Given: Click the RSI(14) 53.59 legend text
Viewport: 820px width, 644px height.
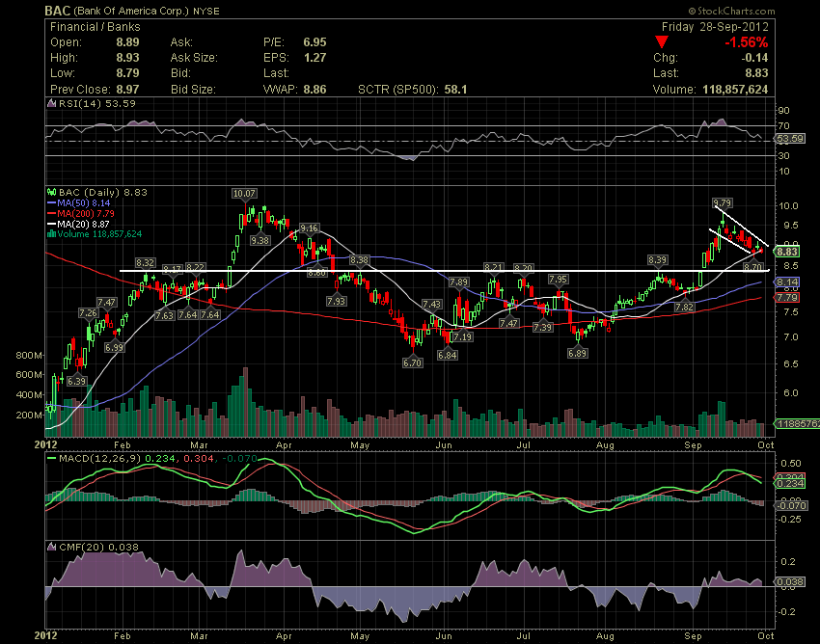Looking at the screenshot, I should (96, 103).
